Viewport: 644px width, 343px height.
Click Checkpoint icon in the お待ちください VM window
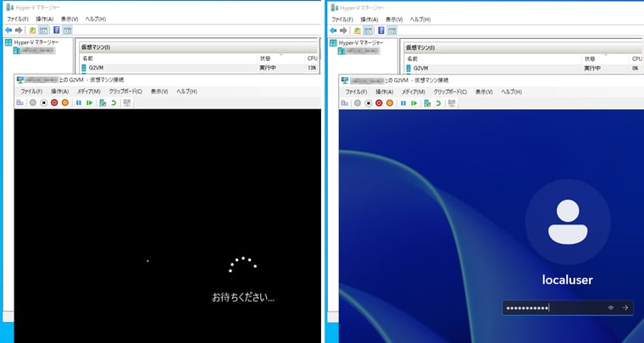(103, 103)
